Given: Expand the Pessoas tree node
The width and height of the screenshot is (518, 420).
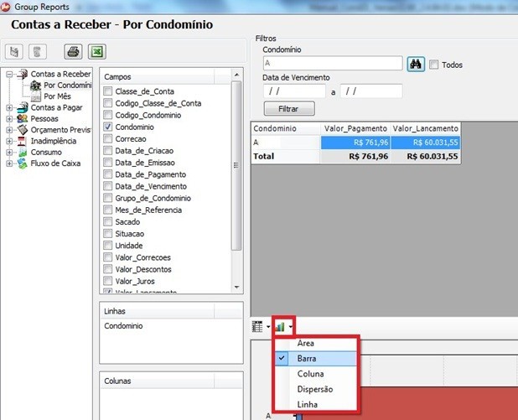Looking at the screenshot, I should [x=9, y=119].
